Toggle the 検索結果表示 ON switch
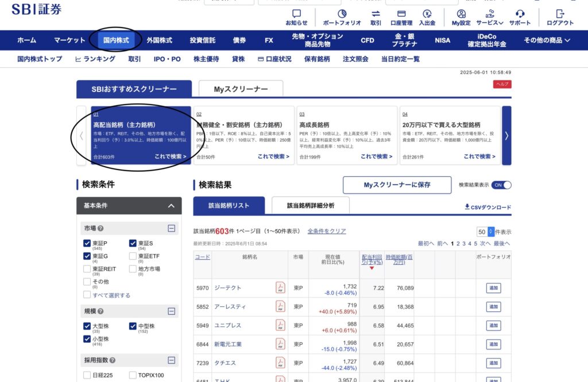 pos(501,185)
